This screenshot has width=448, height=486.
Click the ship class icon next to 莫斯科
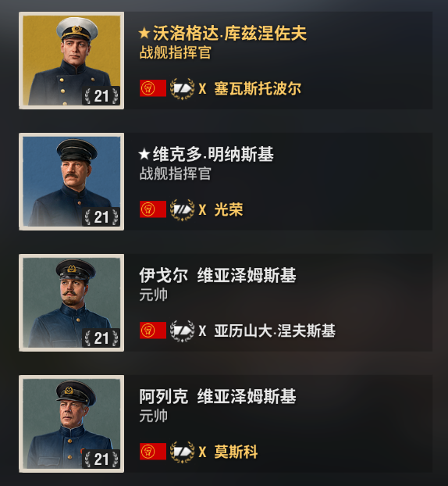click(182, 452)
